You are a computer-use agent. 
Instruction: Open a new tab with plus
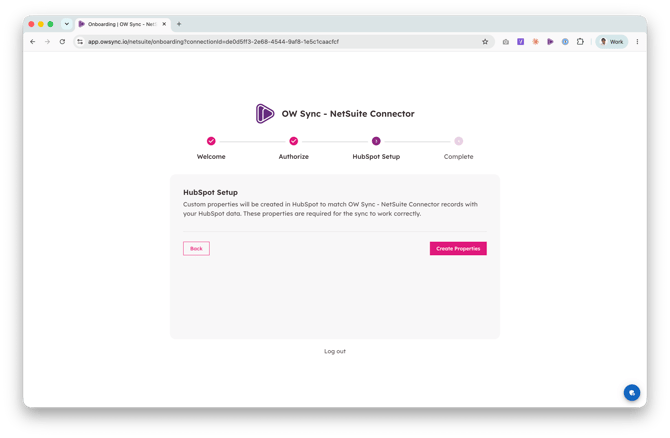(x=179, y=24)
